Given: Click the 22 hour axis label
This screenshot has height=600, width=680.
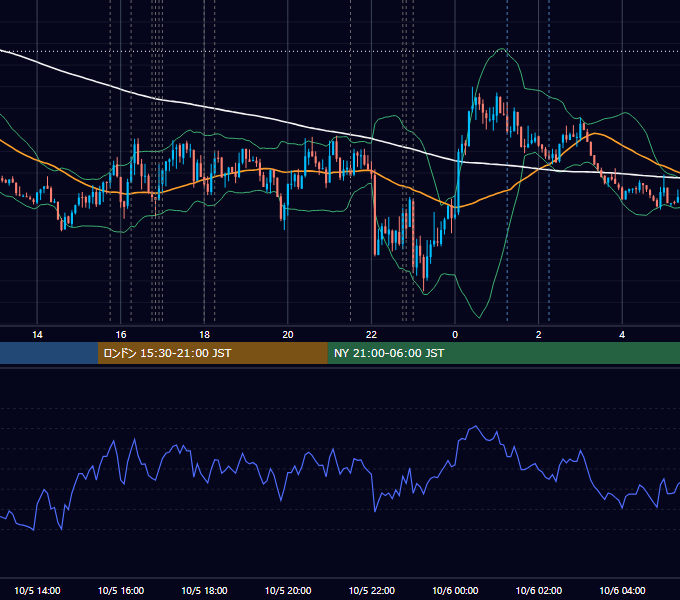Looking at the screenshot, I should point(371,335).
